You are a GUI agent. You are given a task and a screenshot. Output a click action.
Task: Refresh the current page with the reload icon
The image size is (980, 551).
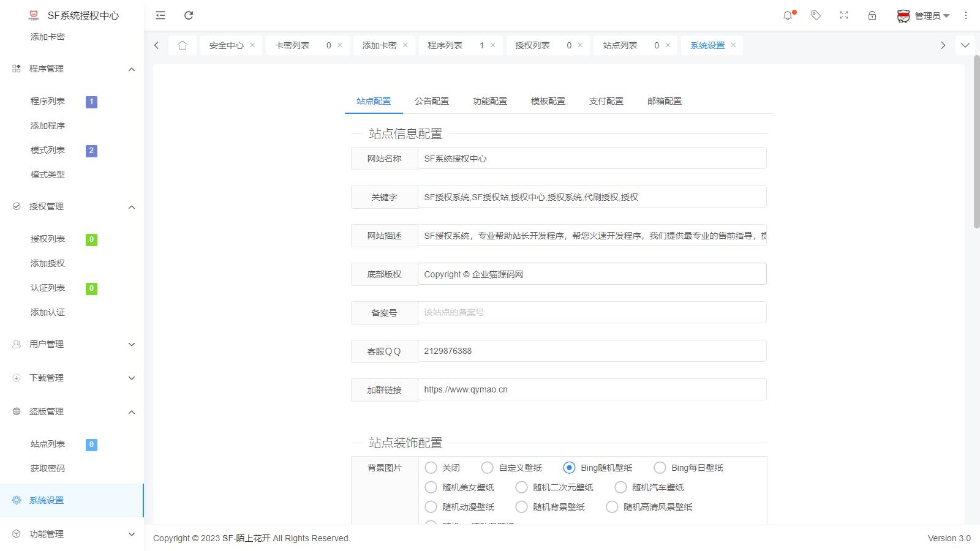click(189, 15)
